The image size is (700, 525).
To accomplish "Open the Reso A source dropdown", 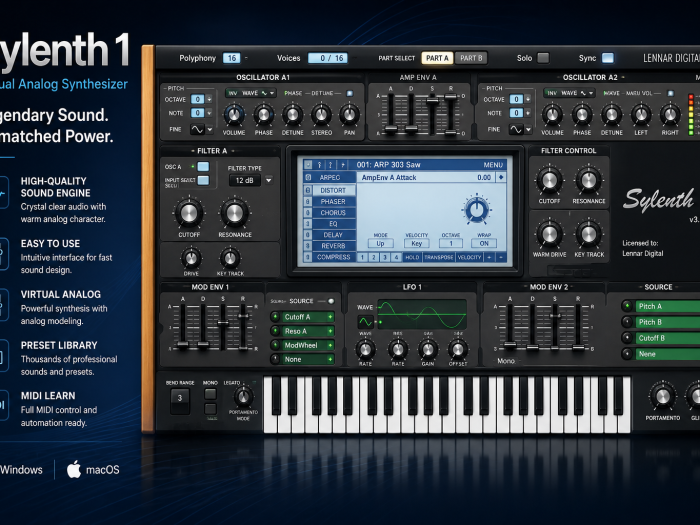I will click(330, 331).
